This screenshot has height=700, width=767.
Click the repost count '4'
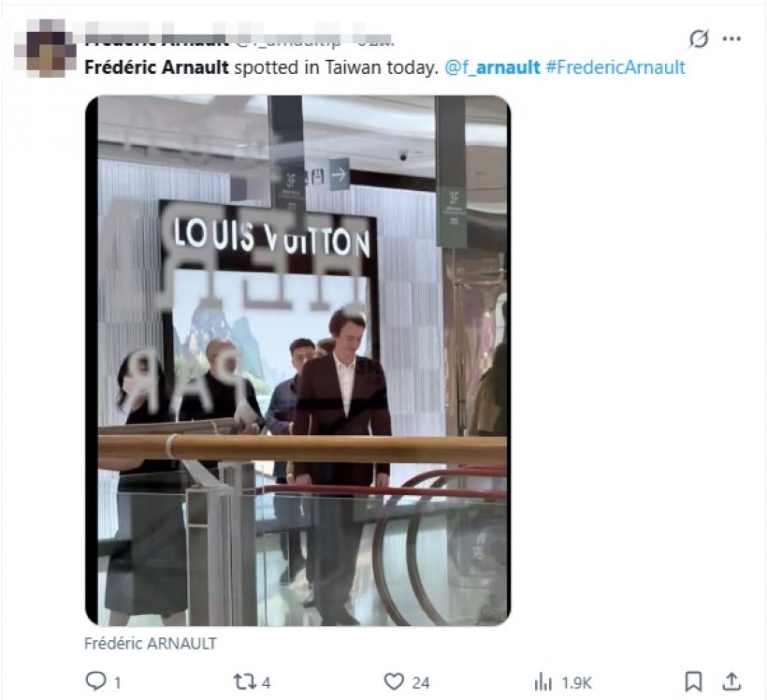(268, 682)
